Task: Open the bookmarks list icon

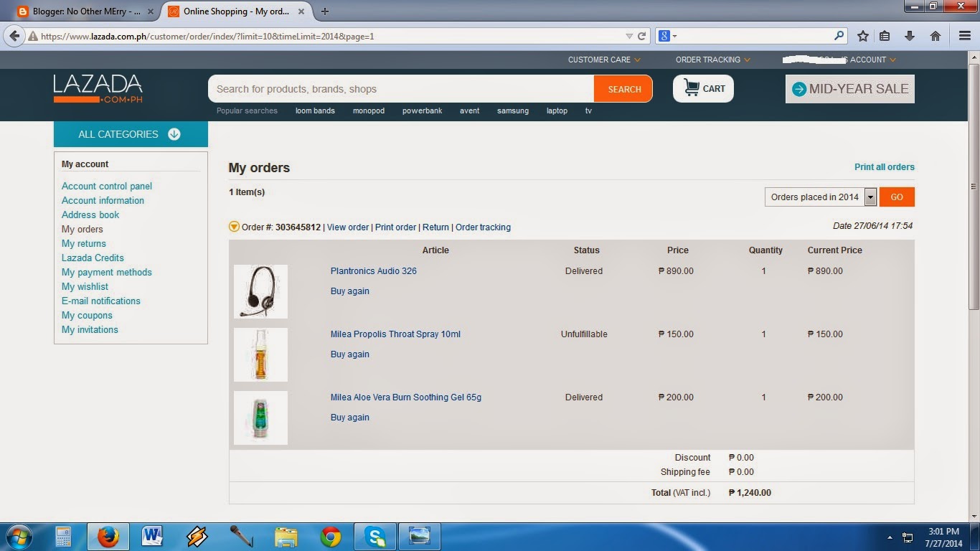Action: [885, 36]
